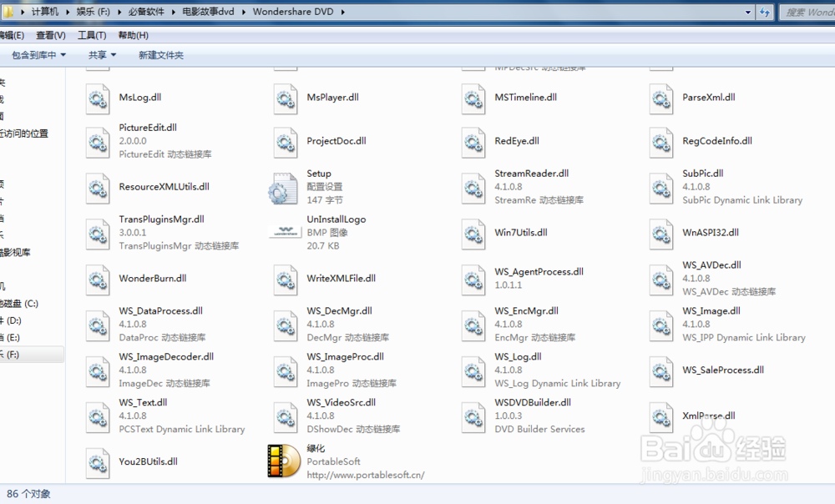Select the WS_EncMgr.dll file icon
The image size is (835, 504).
point(473,325)
